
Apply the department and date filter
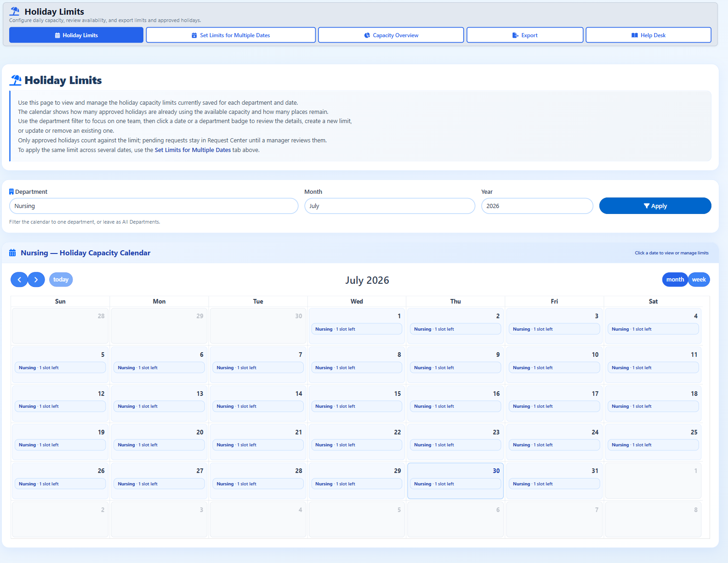(655, 206)
